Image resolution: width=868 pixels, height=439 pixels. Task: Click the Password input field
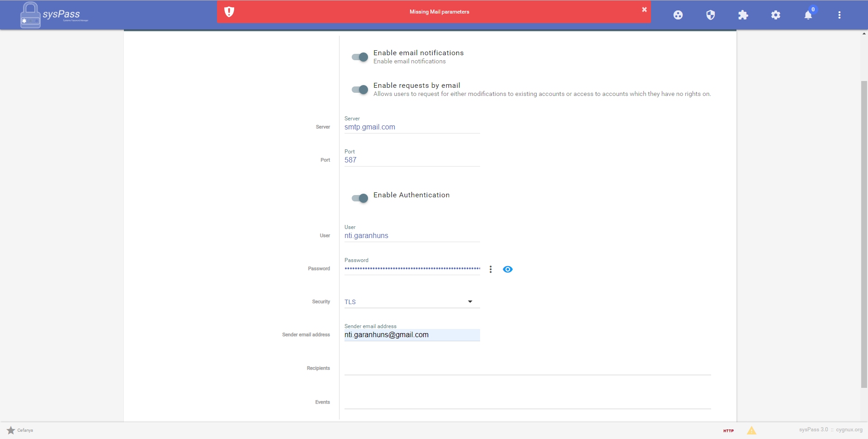point(412,269)
